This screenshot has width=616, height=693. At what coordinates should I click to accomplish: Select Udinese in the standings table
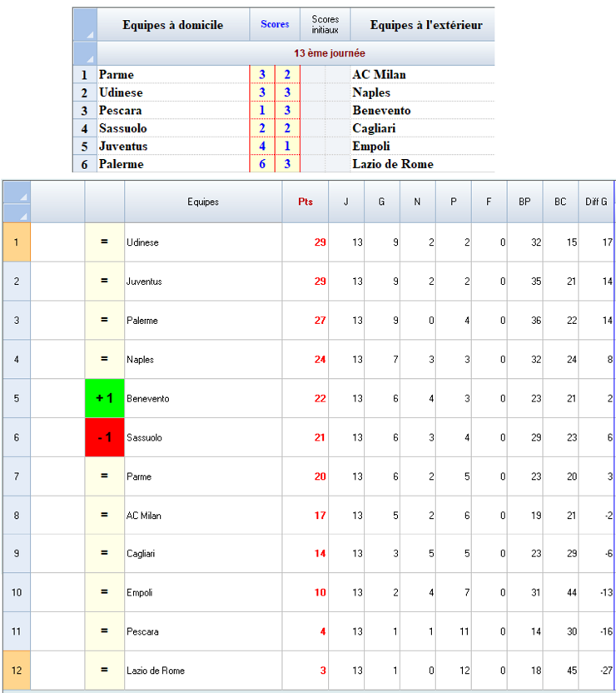point(142,242)
